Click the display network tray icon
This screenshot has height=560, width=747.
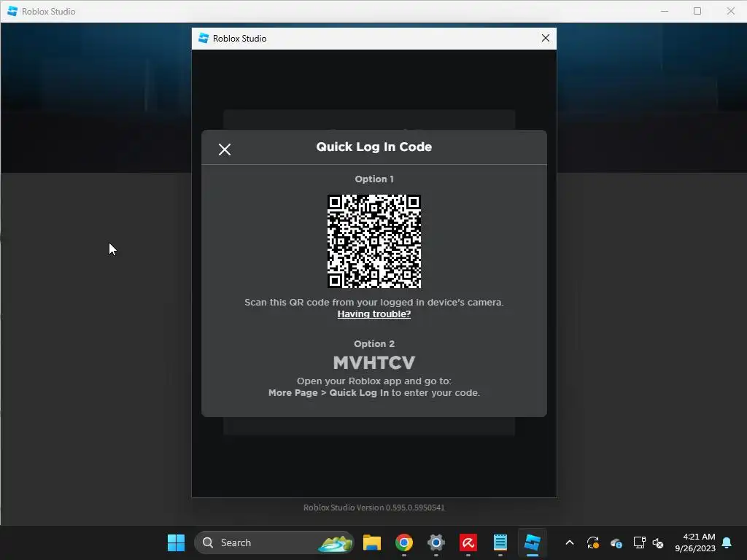(x=639, y=542)
